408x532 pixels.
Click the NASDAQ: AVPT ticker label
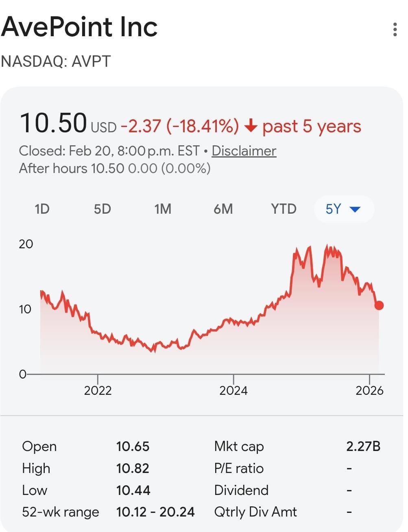pyautogui.click(x=56, y=61)
